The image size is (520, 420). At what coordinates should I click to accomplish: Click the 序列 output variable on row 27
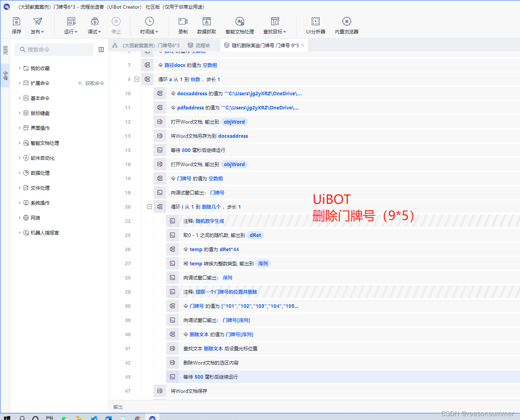(263, 264)
